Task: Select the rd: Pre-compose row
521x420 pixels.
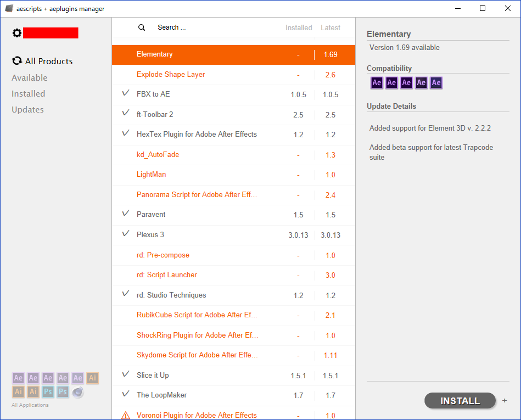Action: click(233, 255)
